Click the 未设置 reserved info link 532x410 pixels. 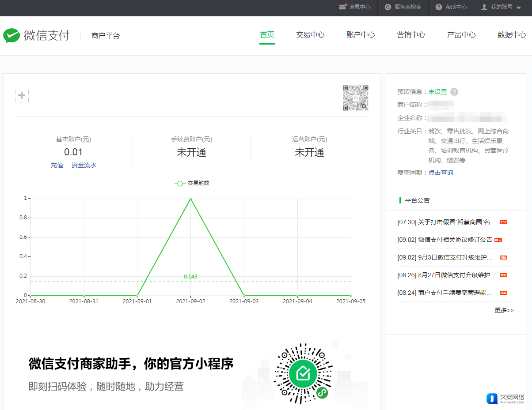(x=438, y=92)
